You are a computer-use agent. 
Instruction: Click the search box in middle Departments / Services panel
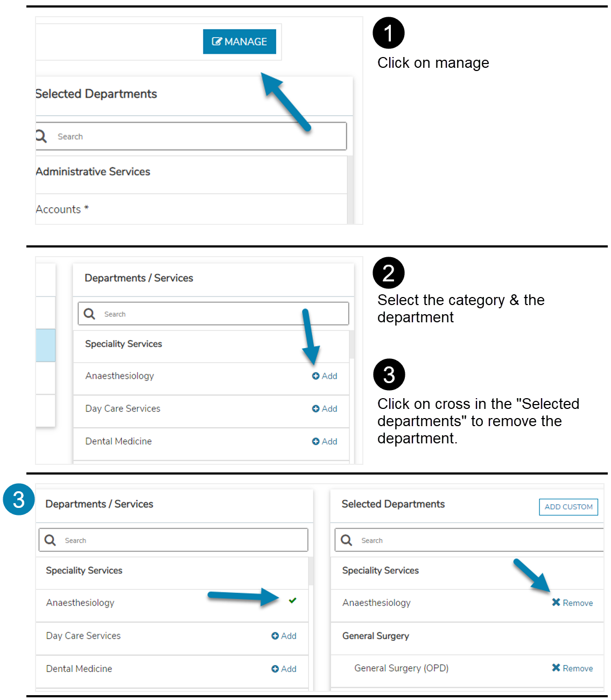[221, 314]
